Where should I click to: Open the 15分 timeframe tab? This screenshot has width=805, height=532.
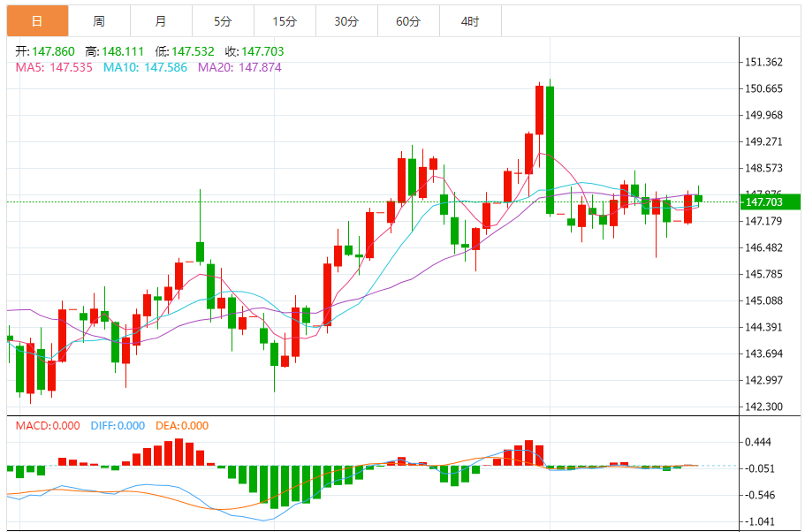coord(285,21)
